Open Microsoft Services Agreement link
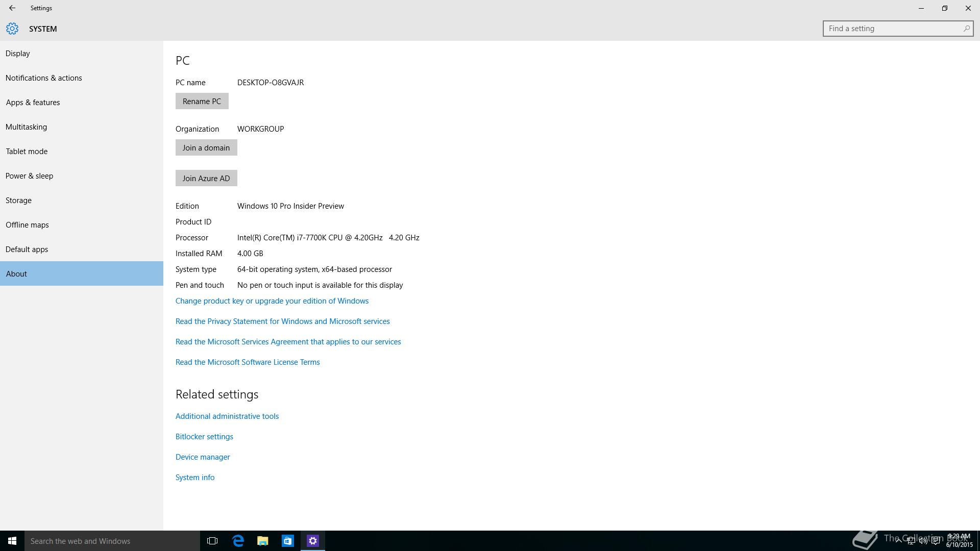Screen dimensions: 980x551 288,342
